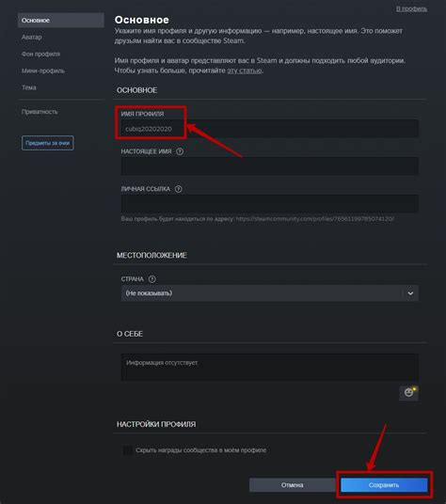Viewport: 446px width, 504px height.
Task: Open the Тема section
Action: pos(28,87)
